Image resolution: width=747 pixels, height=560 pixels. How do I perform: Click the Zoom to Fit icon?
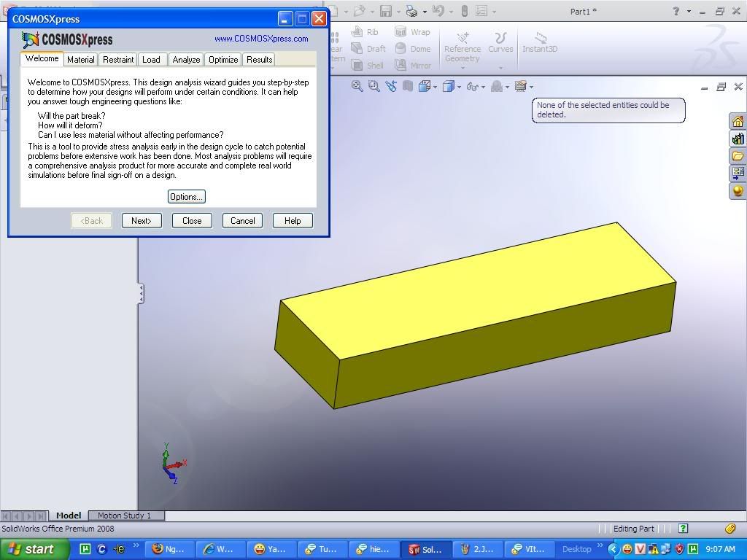click(x=357, y=86)
